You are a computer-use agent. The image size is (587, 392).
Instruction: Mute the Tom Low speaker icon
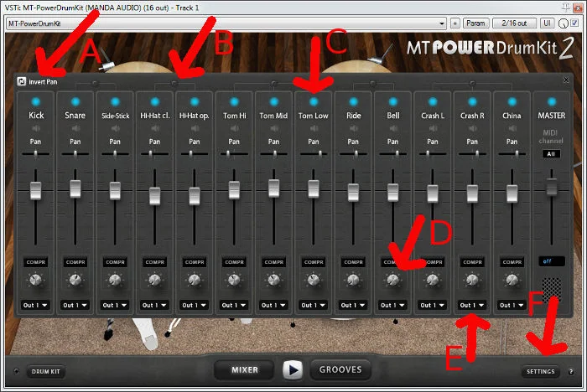click(x=314, y=128)
